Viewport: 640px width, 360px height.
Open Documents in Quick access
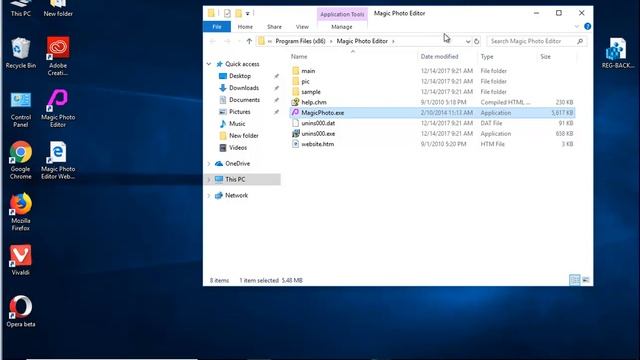coord(244,100)
